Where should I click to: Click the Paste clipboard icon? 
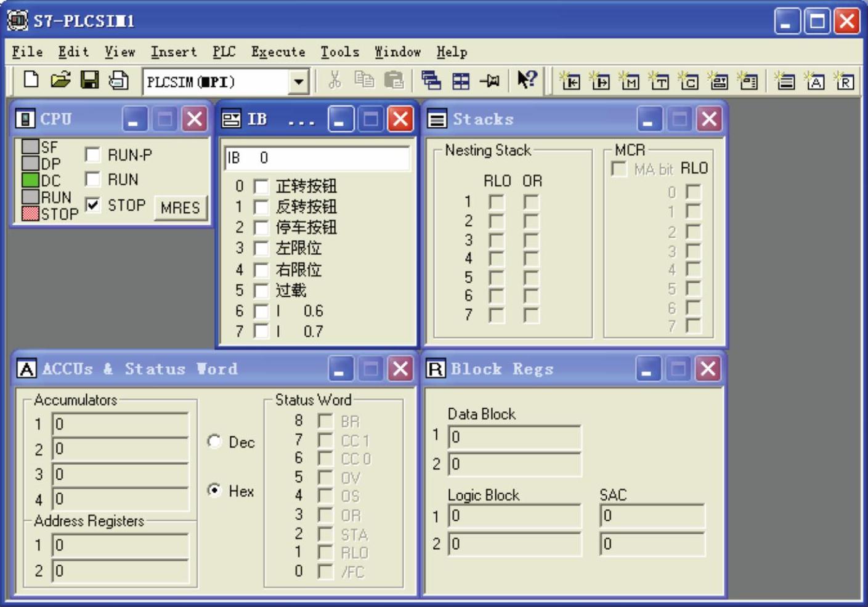tap(394, 80)
